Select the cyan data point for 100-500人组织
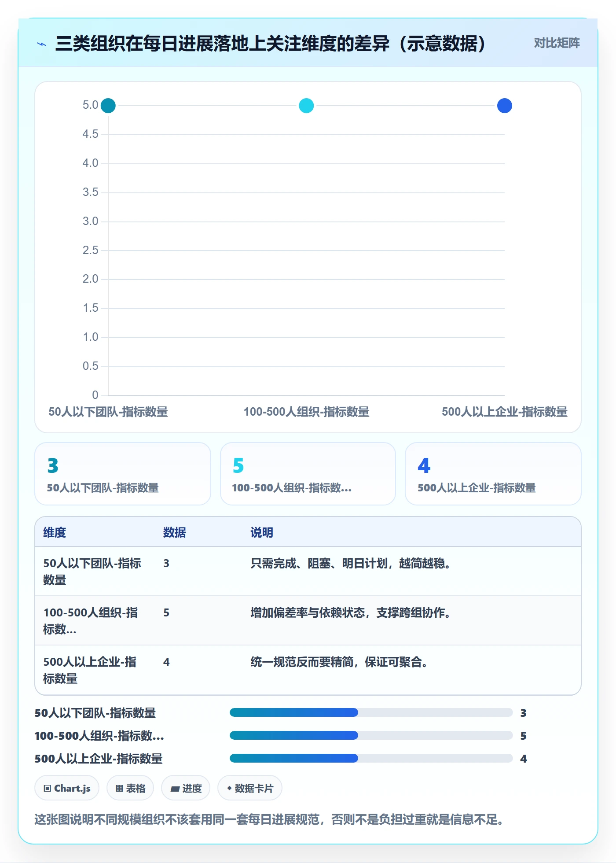Screen dimensions: 616x863 tap(306, 106)
